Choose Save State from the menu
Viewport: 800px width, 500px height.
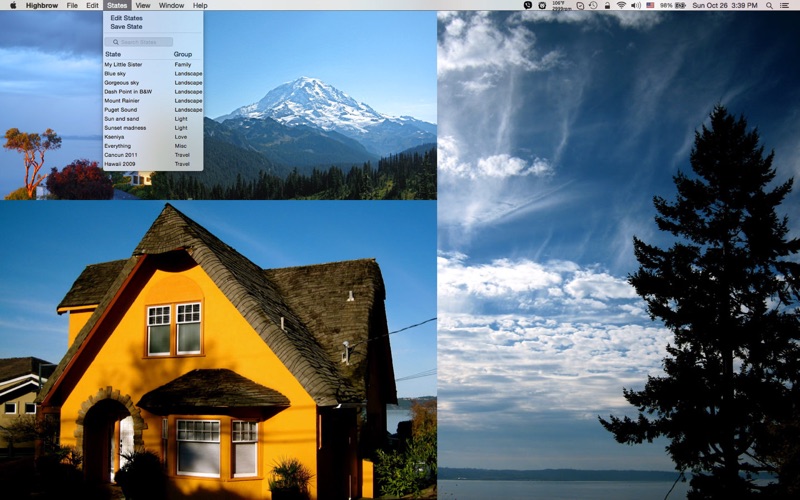pos(127,27)
